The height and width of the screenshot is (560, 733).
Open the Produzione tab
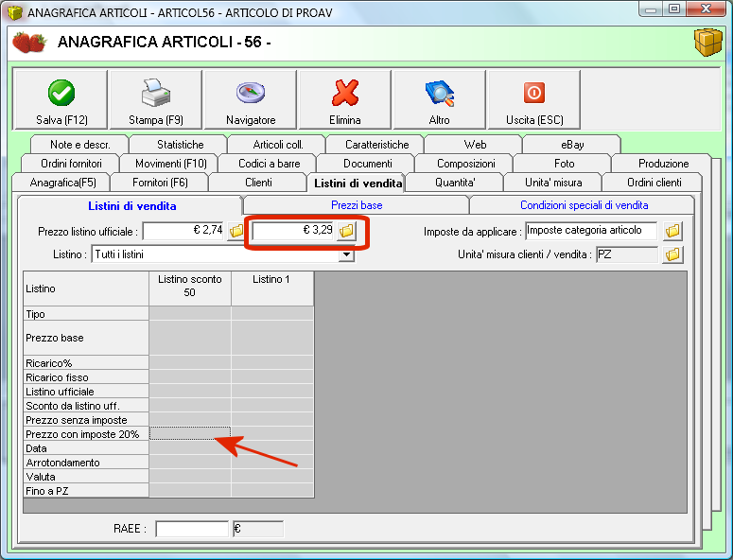pos(663,164)
